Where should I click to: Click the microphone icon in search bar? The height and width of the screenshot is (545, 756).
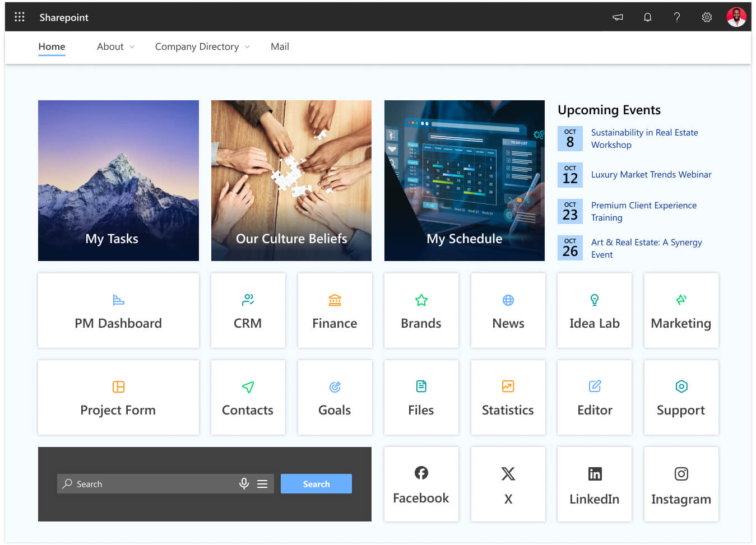244,484
